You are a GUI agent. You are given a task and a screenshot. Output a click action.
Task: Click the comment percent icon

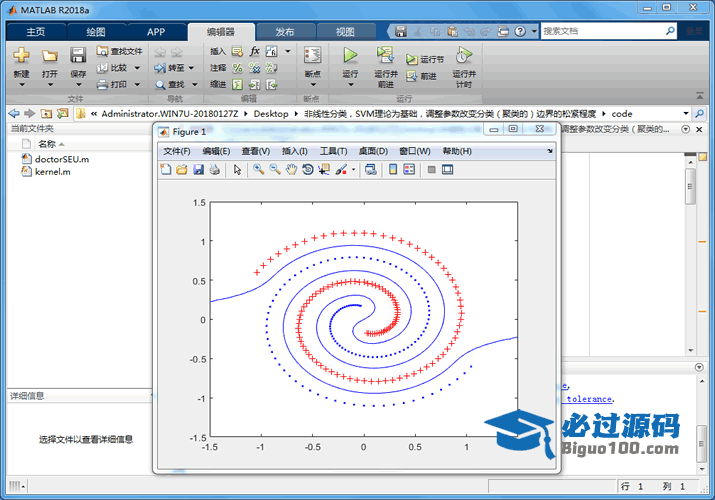(x=237, y=68)
